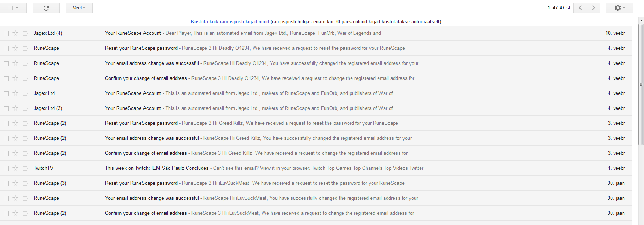Check the RuneScape (3) email checkbox
Screen dimensions: 644x225
(x=6, y=183)
